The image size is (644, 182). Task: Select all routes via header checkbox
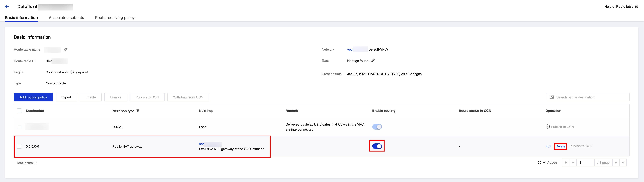pyautogui.click(x=19, y=111)
